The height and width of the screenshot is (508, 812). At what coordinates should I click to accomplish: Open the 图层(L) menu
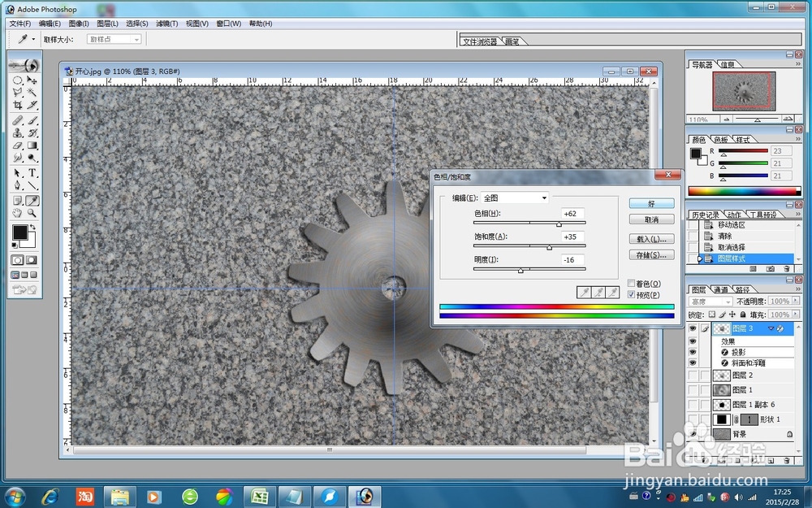coord(108,24)
